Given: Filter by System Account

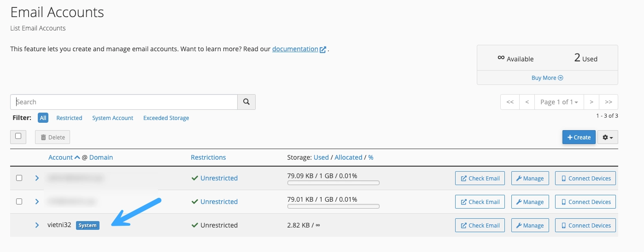Looking at the screenshot, I should [x=112, y=118].
